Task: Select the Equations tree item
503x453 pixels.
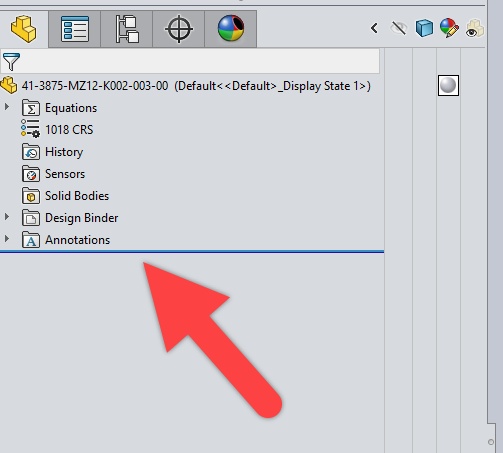Action: pos(71,108)
